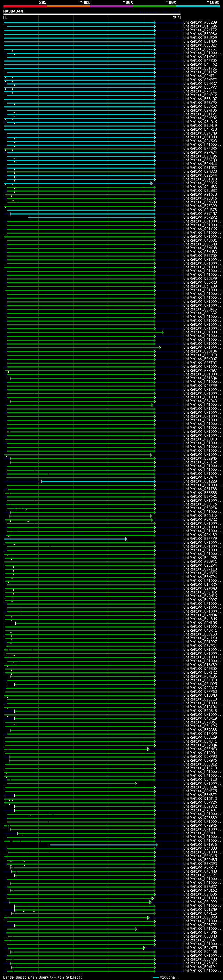The image size is (223, 980).
Task: Click the cyan =100char. scale marker
Action: [x=156, y=977]
